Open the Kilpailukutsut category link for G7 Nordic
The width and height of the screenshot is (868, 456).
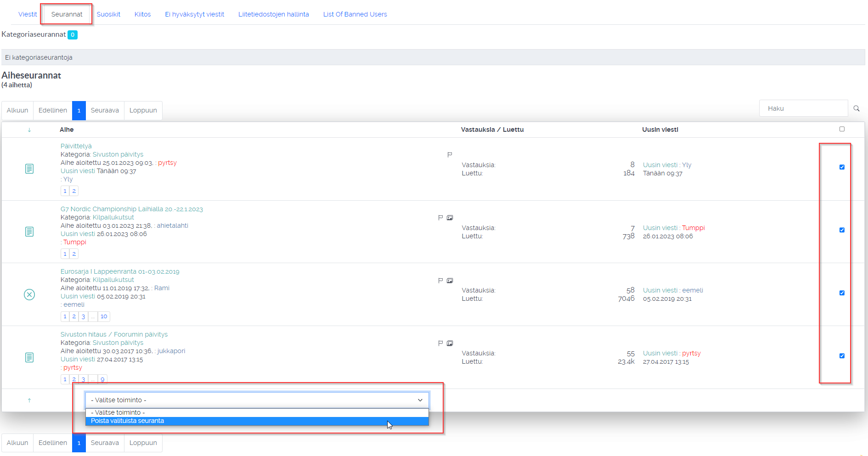[113, 217]
